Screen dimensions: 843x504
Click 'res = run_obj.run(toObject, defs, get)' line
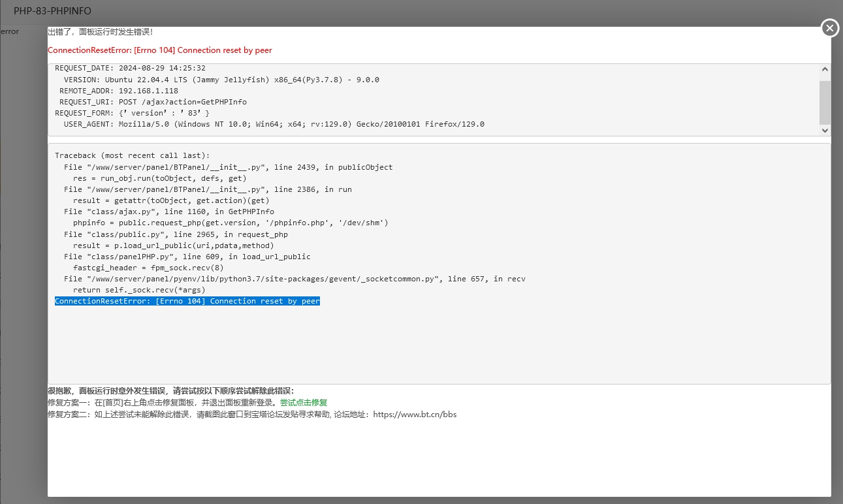coord(160,178)
